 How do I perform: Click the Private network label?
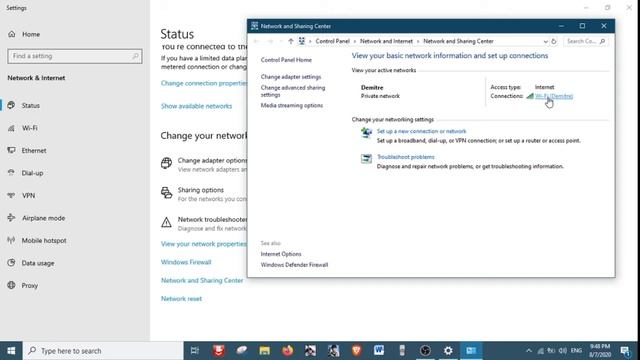pos(380,96)
